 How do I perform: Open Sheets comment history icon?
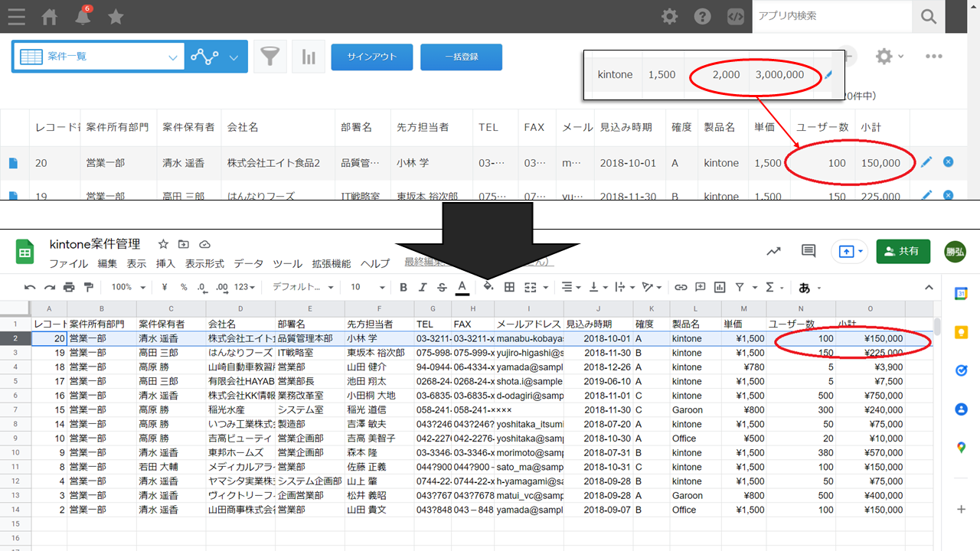point(808,251)
